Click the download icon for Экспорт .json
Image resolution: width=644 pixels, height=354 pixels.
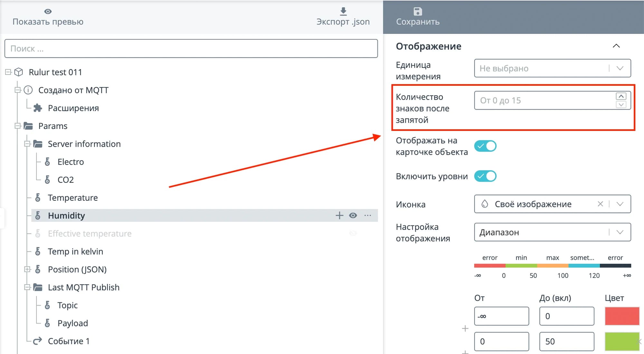tap(343, 11)
